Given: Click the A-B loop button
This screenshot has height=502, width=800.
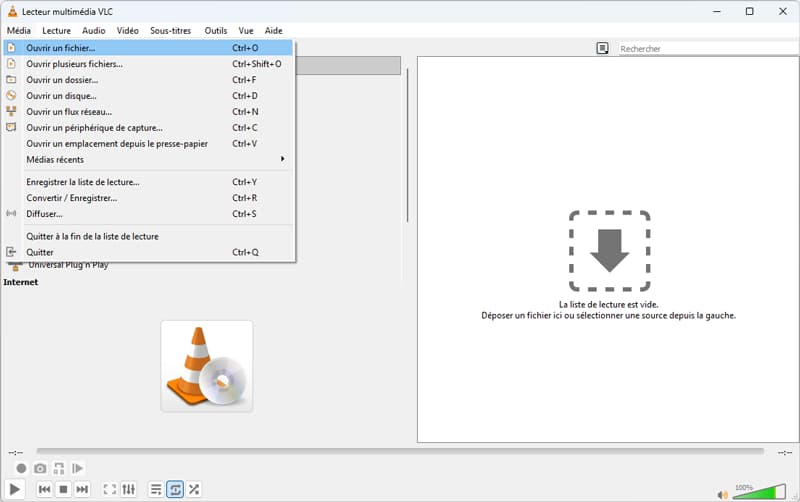Looking at the screenshot, I should click(59, 468).
